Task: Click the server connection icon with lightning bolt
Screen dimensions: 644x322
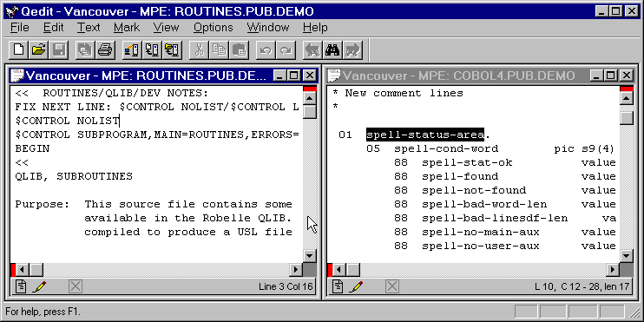Action: tap(132, 50)
